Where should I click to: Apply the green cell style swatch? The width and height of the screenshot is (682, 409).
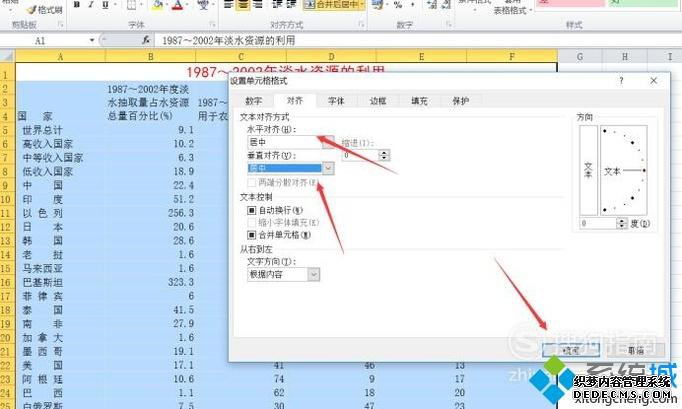643,3
